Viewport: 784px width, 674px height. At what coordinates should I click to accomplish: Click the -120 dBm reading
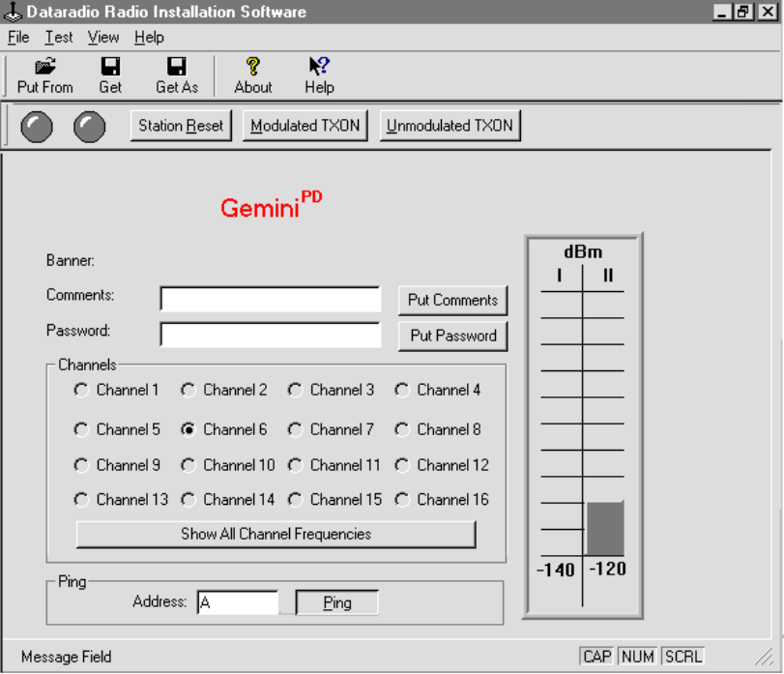point(607,569)
